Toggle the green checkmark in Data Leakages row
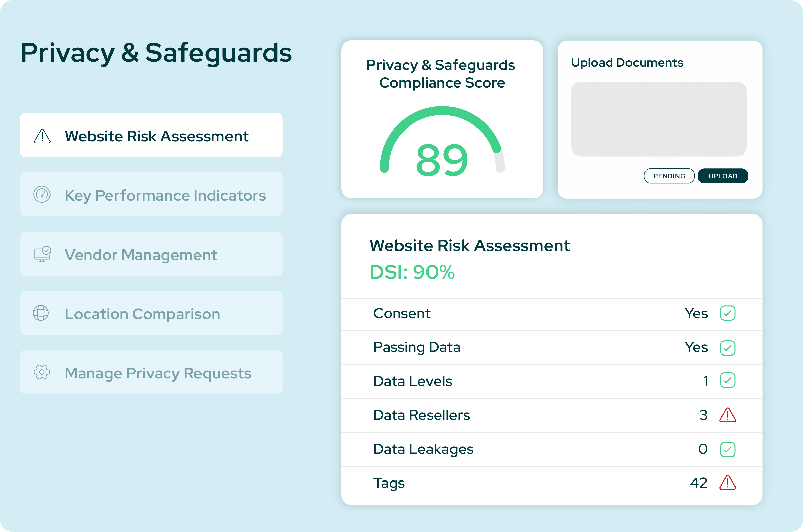 (x=728, y=449)
